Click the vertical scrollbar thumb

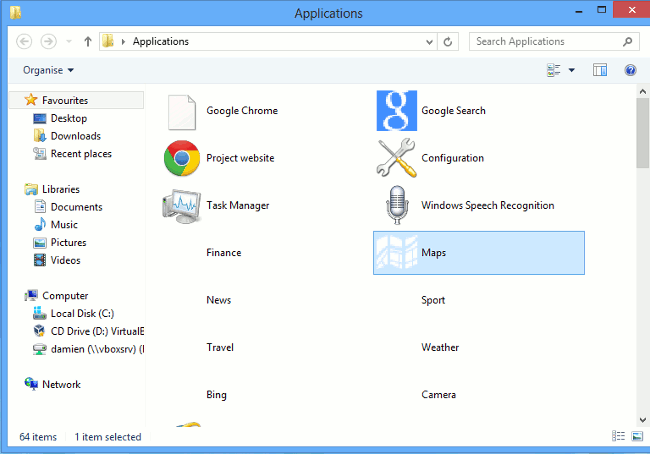(x=643, y=133)
